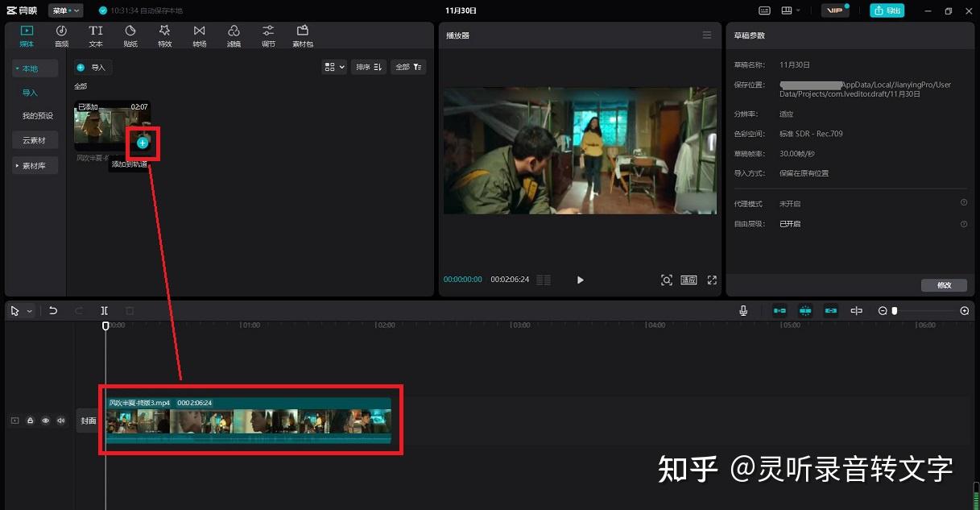The width and height of the screenshot is (980, 510).
Task: Expand the pointer tool mode dropdown
Action: point(30,311)
